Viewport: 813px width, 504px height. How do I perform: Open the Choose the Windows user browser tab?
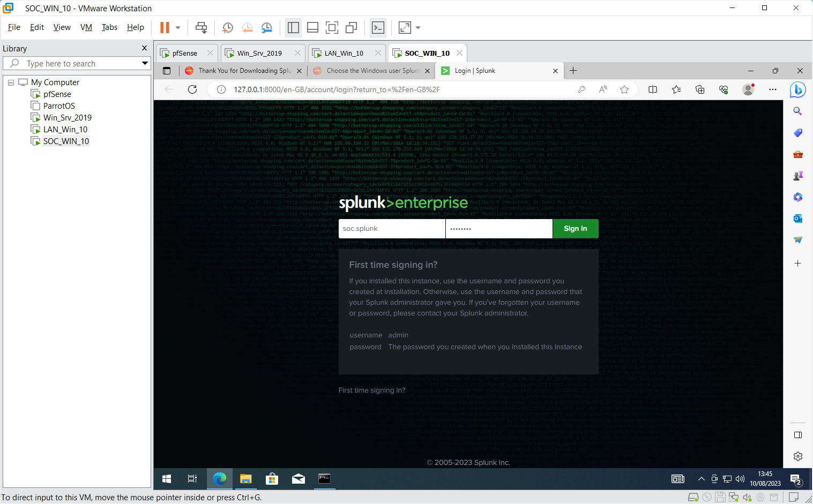[x=373, y=71]
